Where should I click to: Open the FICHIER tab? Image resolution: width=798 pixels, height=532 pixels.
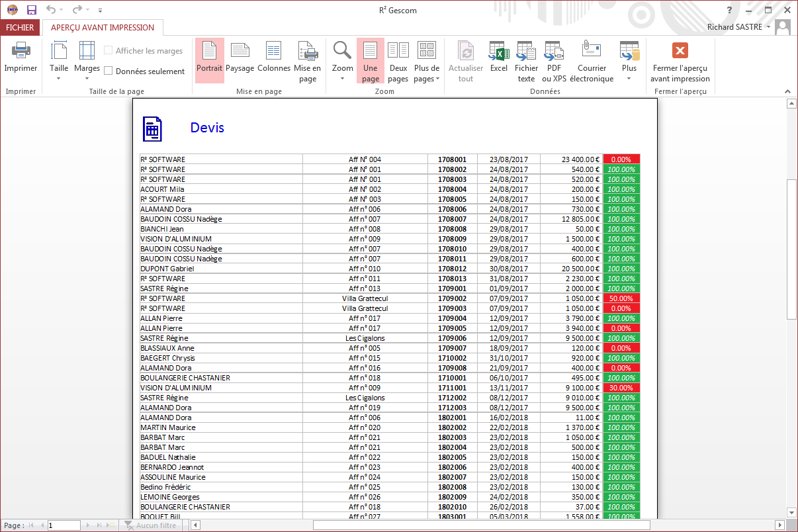point(21,28)
